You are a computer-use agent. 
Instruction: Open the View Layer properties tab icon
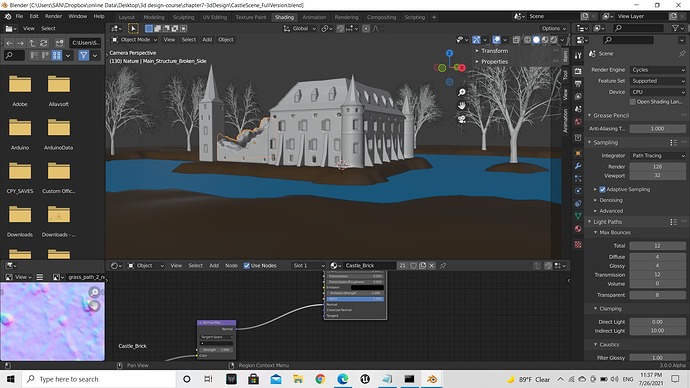(578, 96)
